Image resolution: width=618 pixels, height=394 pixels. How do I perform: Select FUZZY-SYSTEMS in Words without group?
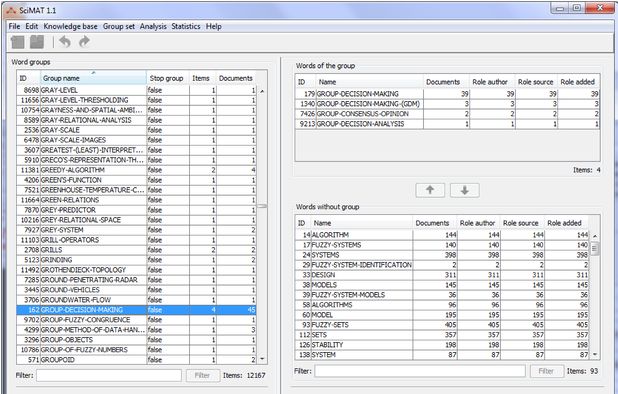point(442,245)
